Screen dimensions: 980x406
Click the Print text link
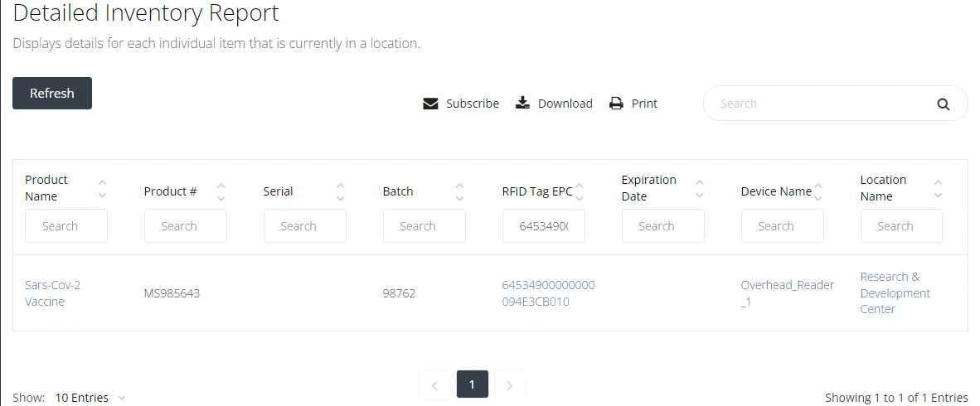point(644,104)
